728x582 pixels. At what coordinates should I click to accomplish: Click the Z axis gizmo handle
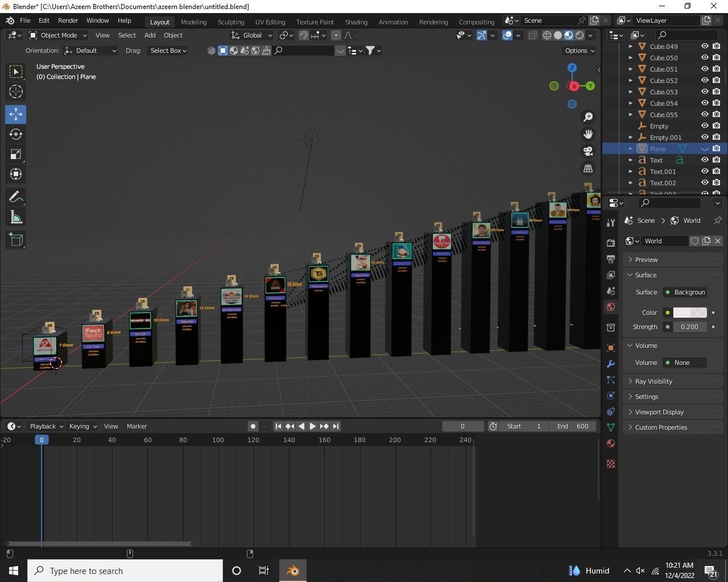click(572, 68)
